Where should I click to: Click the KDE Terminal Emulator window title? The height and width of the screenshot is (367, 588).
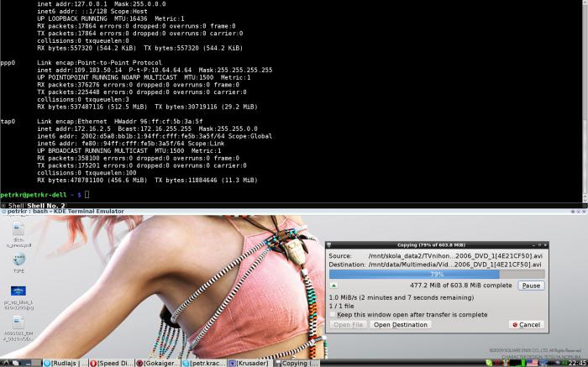(66, 212)
